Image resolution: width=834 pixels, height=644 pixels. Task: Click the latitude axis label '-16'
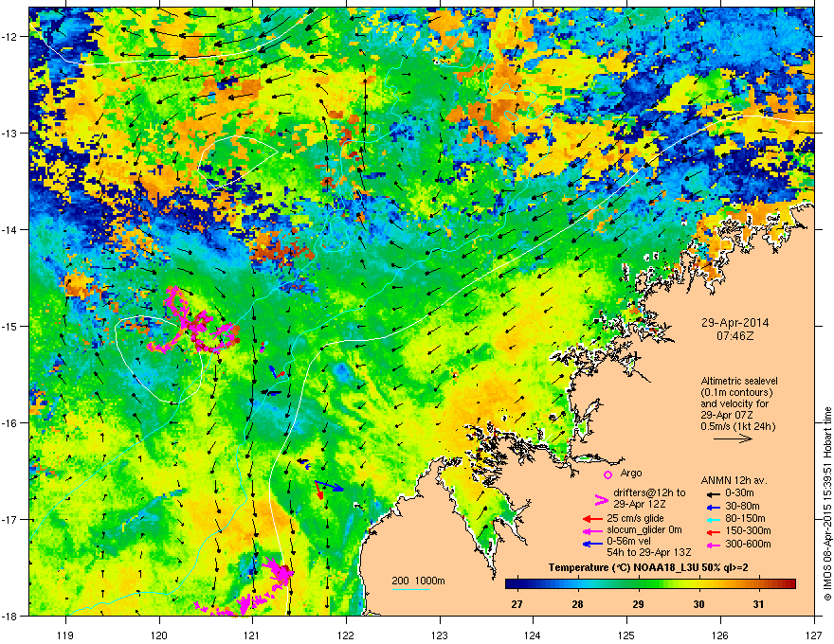click(x=10, y=423)
